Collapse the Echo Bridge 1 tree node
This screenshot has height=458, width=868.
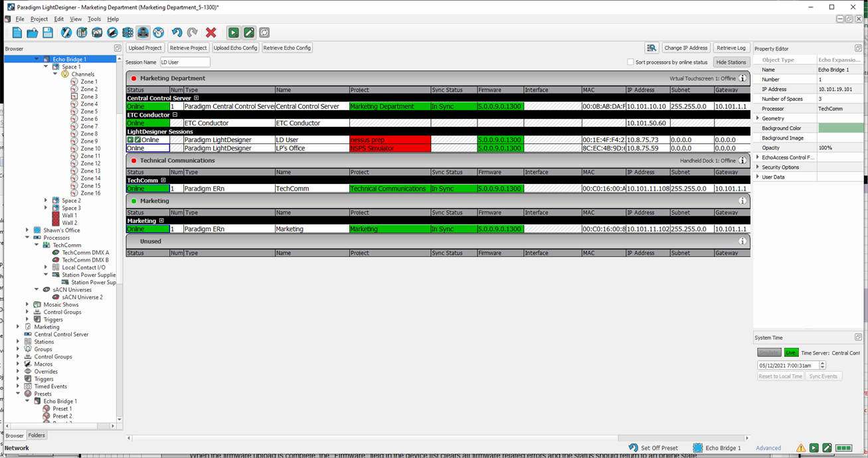(x=37, y=59)
